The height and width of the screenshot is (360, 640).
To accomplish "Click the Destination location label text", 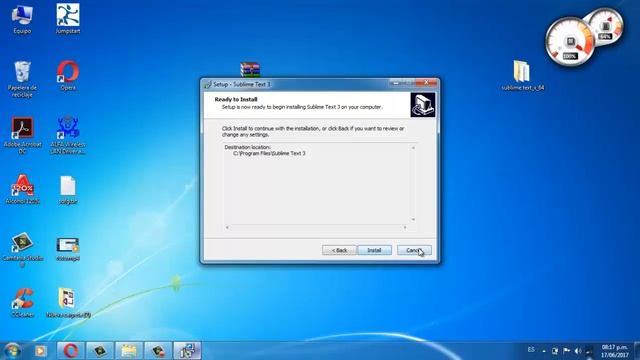I will coord(247,147).
